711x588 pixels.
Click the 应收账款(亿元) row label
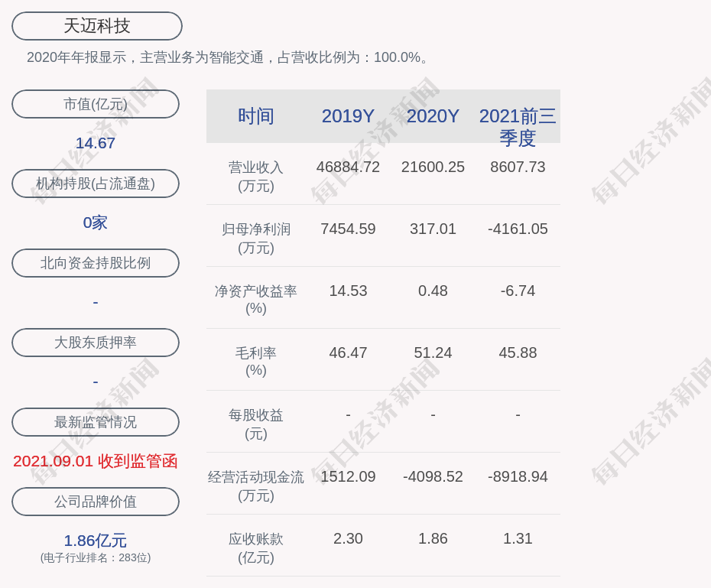(256, 547)
